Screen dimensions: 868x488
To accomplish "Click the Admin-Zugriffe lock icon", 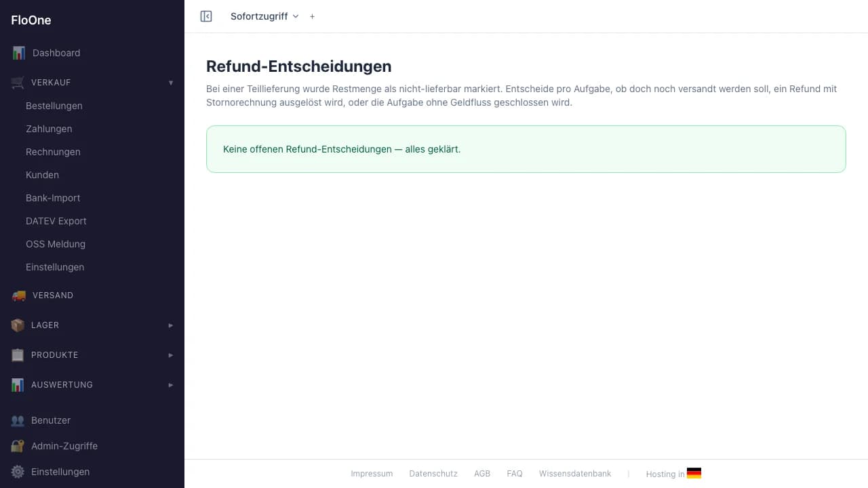I will pyautogui.click(x=18, y=446).
